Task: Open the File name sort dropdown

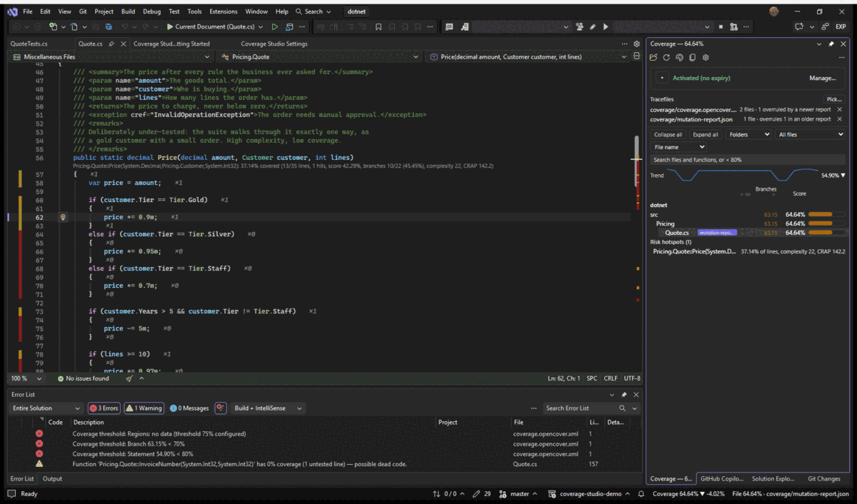Action: click(x=678, y=147)
